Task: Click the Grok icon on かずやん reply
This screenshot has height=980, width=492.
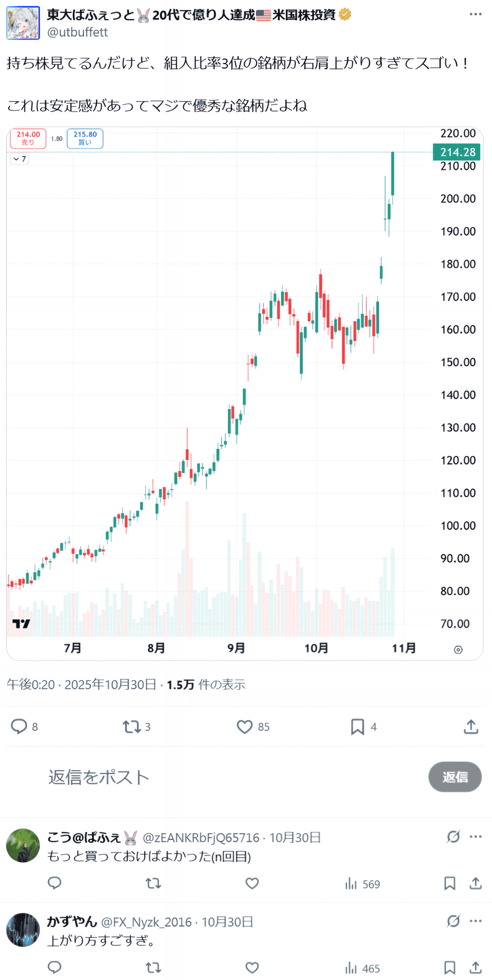Action: click(x=453, y=921)
